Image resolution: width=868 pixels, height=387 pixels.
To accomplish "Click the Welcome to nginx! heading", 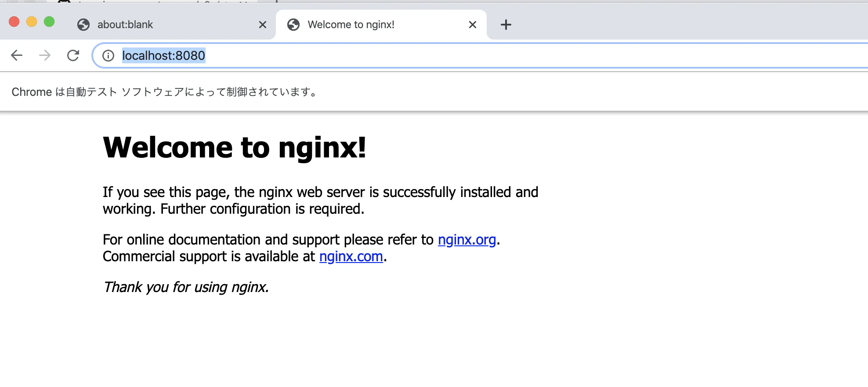I will (235, 147).
